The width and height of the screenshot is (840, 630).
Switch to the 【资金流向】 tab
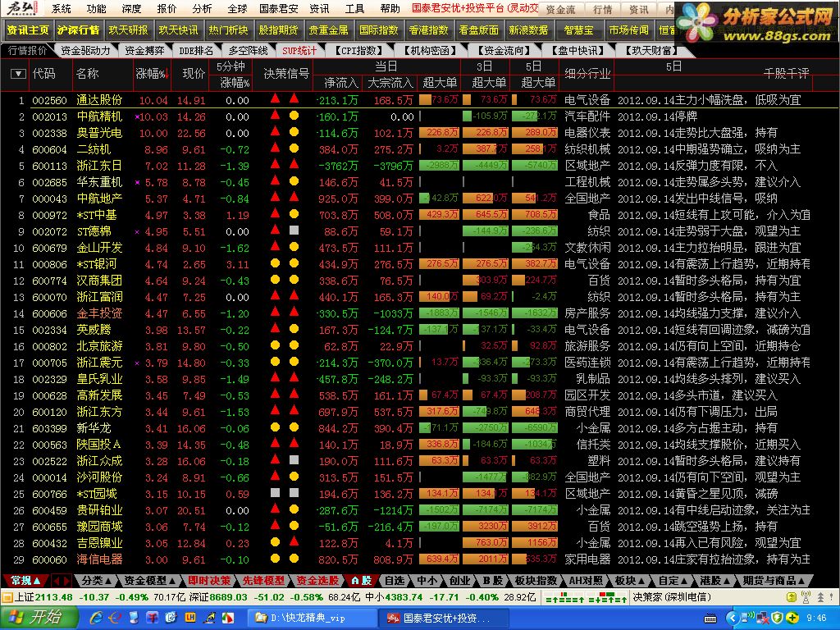[x=504, y=50]
